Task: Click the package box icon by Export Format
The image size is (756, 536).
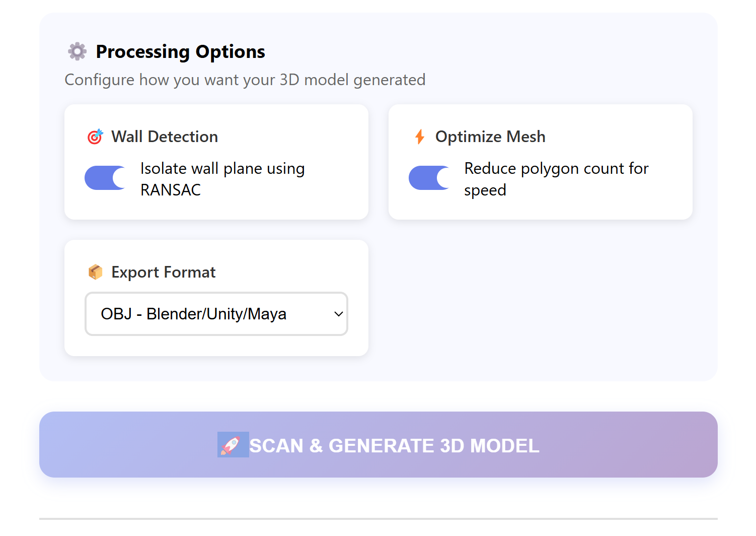Action: click(x=95, y=272)
